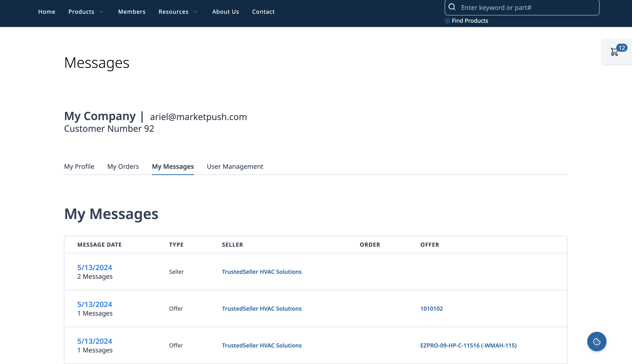Open the User Management tab
The width and height of the screenshot is (632, 364).
point(235,166)
